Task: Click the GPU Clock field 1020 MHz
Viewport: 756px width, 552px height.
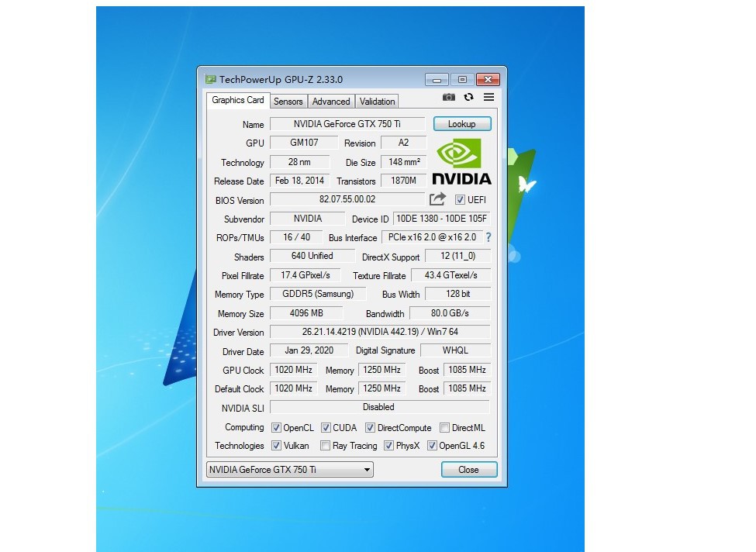Action: point(293,370)
